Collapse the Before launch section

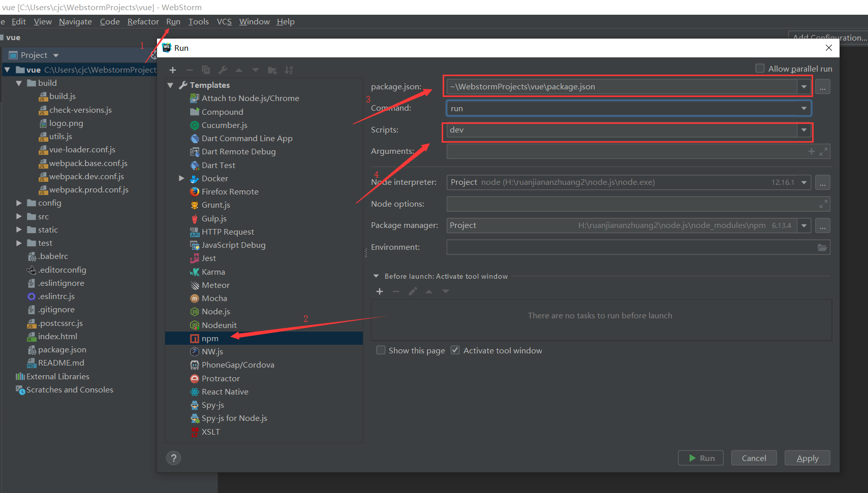click(x=376, y=276)
